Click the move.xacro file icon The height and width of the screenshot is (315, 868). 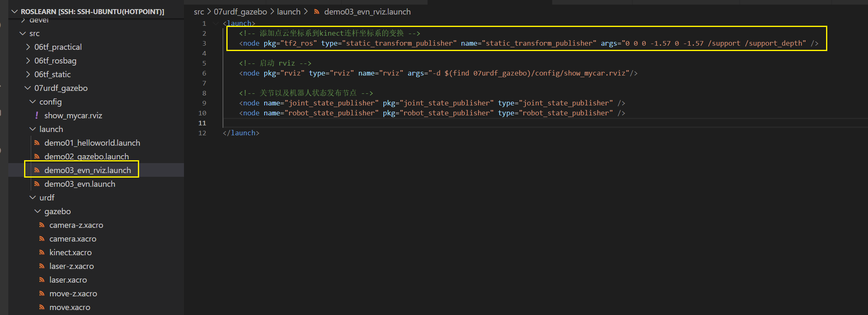tap(42, 307)
